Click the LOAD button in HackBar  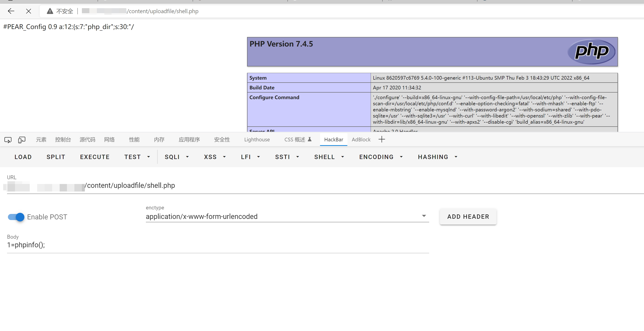(23, 157)
